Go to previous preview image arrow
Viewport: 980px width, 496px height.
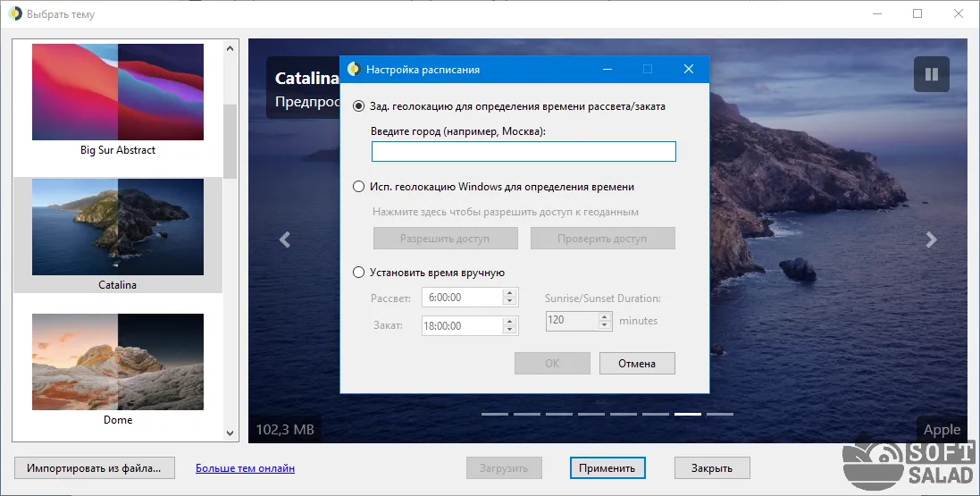tap(284, 240)
